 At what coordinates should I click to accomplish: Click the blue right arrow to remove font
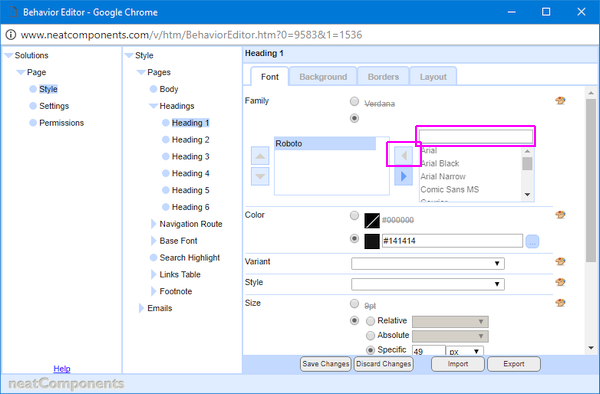coord(403,176)
